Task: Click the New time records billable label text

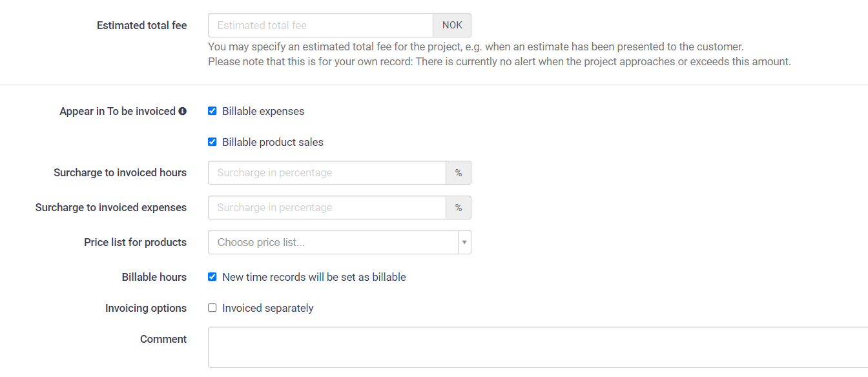Action: coord(314,277)
